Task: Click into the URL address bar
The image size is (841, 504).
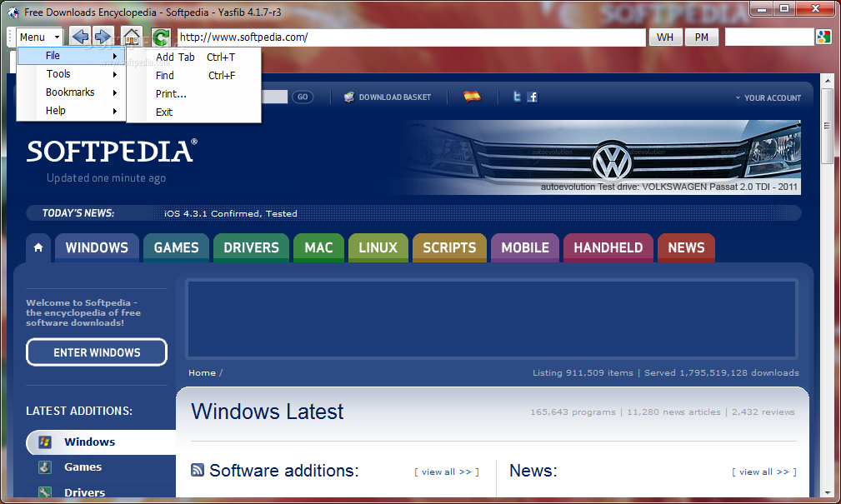Action: pyautogui.click(x=411, y=37)
